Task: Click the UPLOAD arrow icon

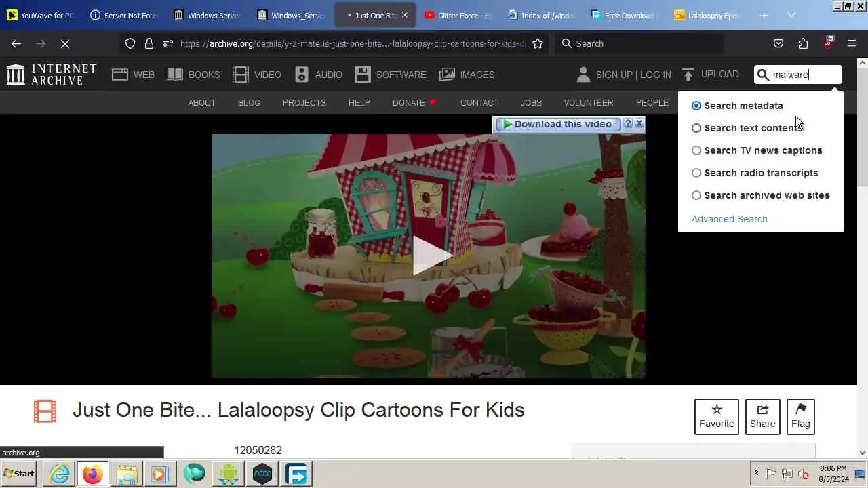Action: [688, 75]
